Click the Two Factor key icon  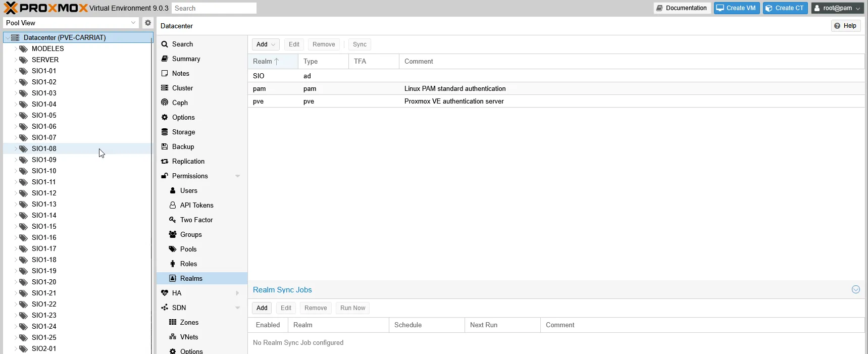click(173, 220)
